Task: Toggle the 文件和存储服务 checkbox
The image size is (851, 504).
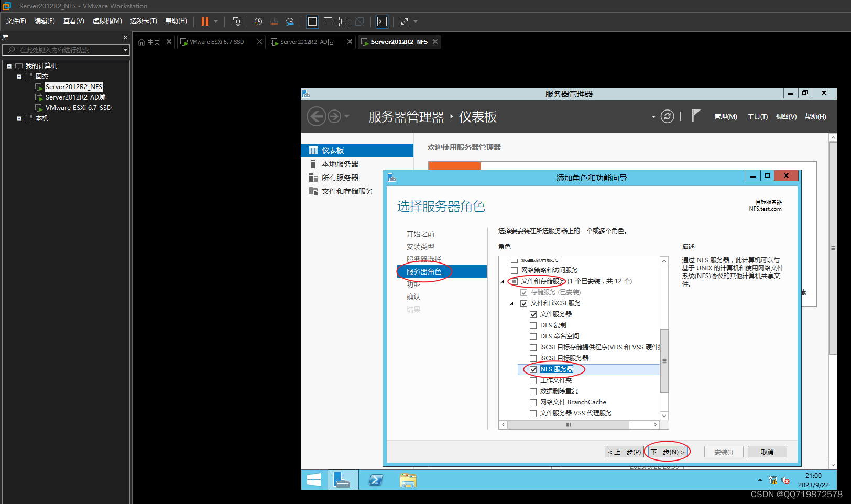Action: click(x=514, y=281)
